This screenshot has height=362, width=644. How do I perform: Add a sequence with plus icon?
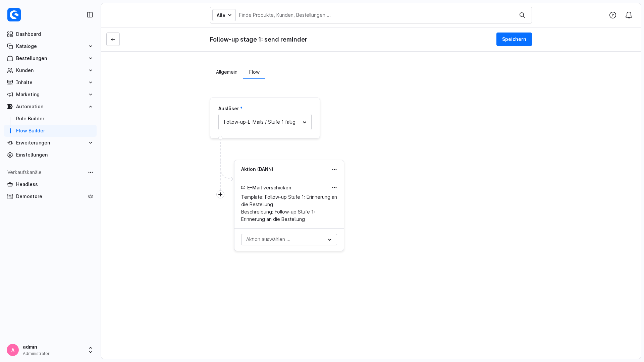(x=220, y=194)
